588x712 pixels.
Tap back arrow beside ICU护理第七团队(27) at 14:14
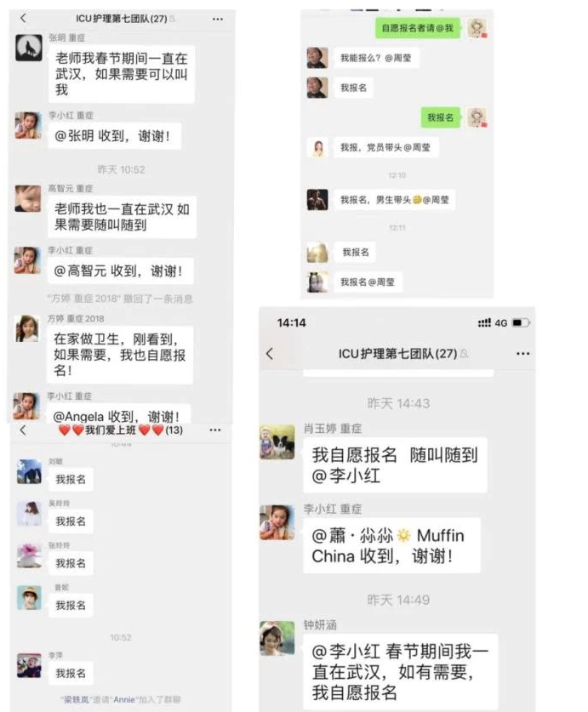click(x=270, y=354)
